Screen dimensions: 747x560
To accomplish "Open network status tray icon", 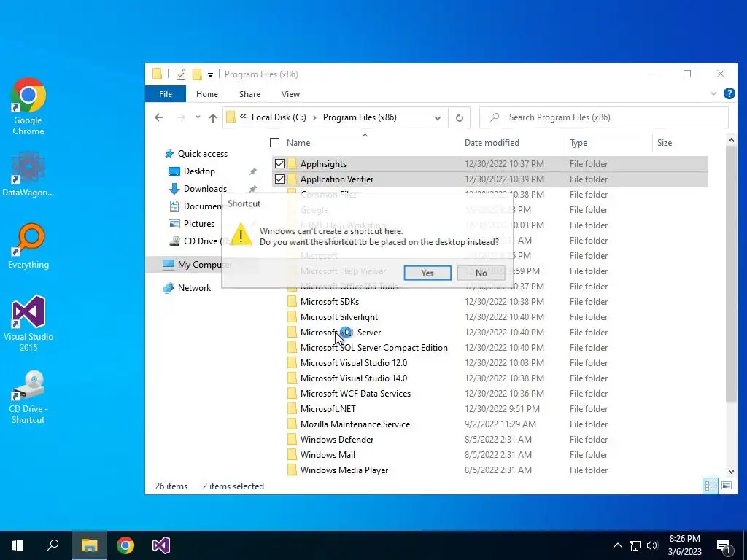I will tap(635, 545).
